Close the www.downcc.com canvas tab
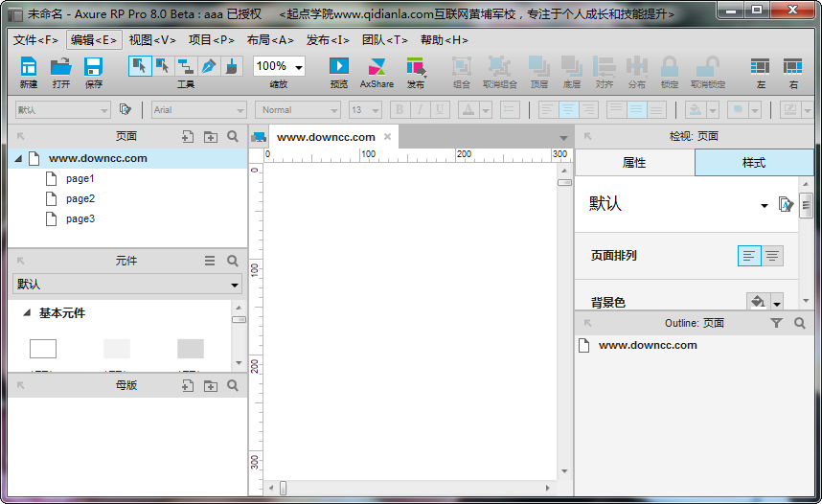 tap(387, 137)
